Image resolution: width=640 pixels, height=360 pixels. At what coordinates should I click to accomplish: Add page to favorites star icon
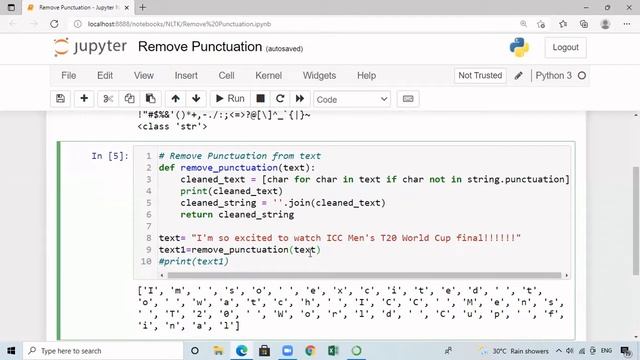[541, 24]
